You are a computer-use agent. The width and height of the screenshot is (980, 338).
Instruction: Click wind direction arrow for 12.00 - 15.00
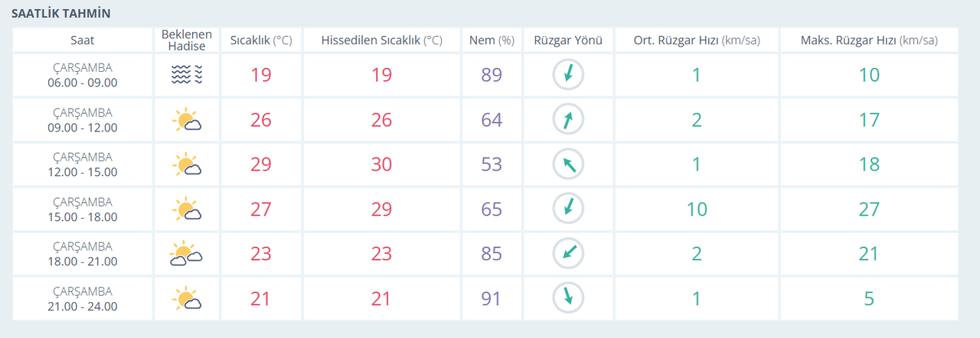click(568, 164)
